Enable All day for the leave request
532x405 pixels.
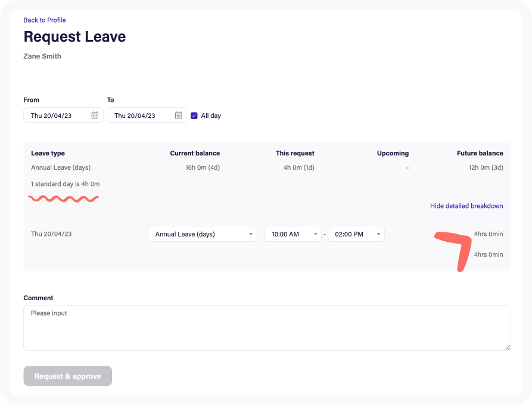[194, 116]
